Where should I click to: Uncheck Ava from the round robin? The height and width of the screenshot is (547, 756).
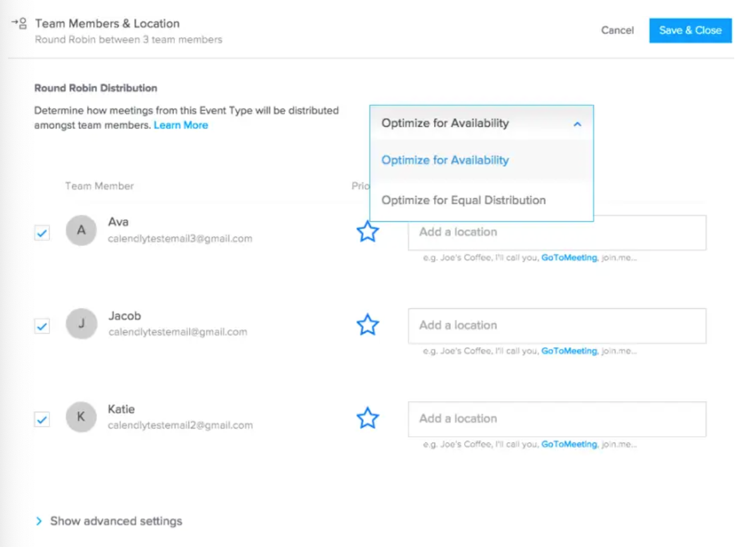click(x=41, y=232)
